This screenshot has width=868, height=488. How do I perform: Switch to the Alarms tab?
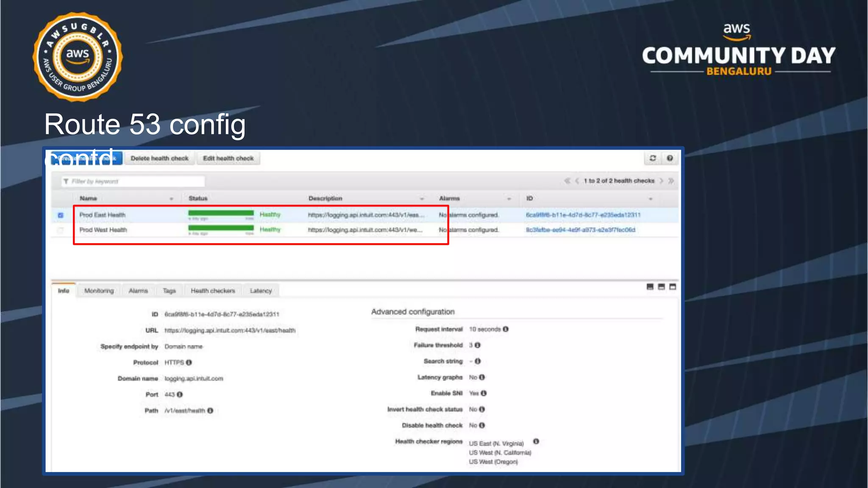138,291
